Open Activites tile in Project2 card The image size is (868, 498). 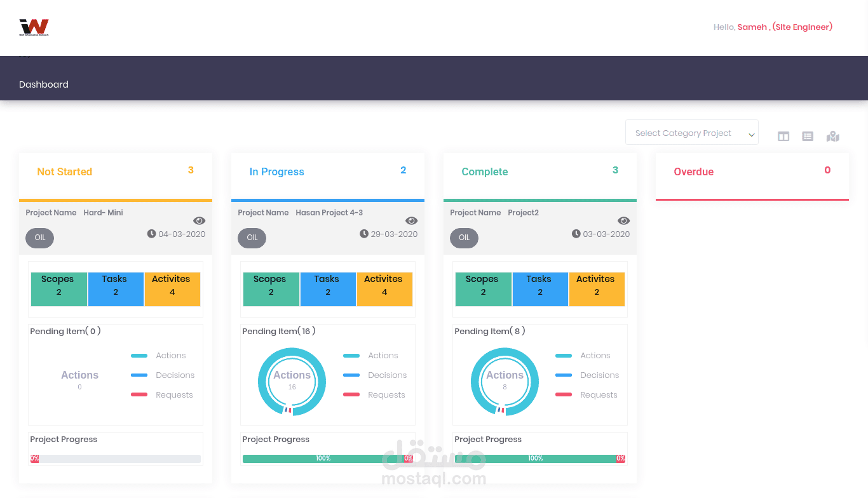point(597,289)
